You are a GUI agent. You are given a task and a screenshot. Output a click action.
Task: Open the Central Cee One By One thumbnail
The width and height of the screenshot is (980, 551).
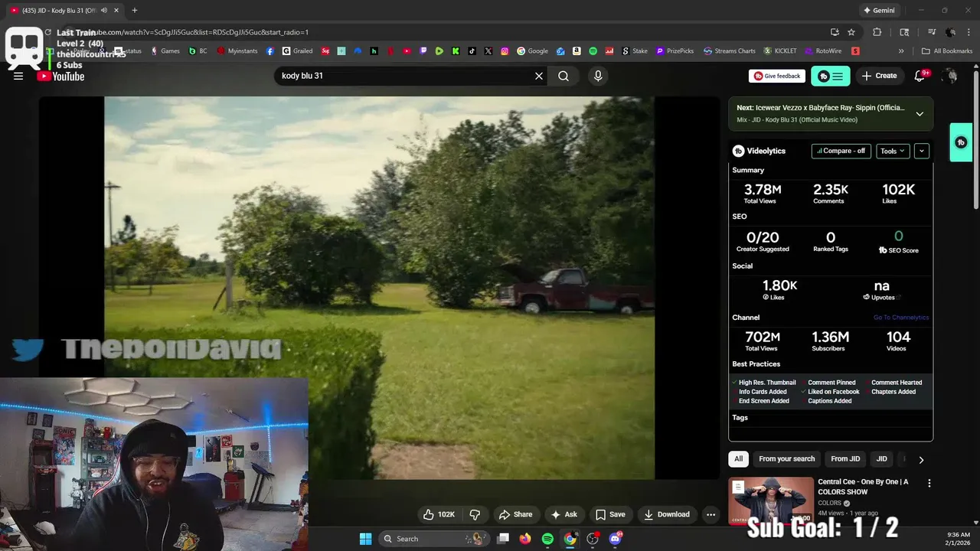pyautogui.click(x=771, y=500)
